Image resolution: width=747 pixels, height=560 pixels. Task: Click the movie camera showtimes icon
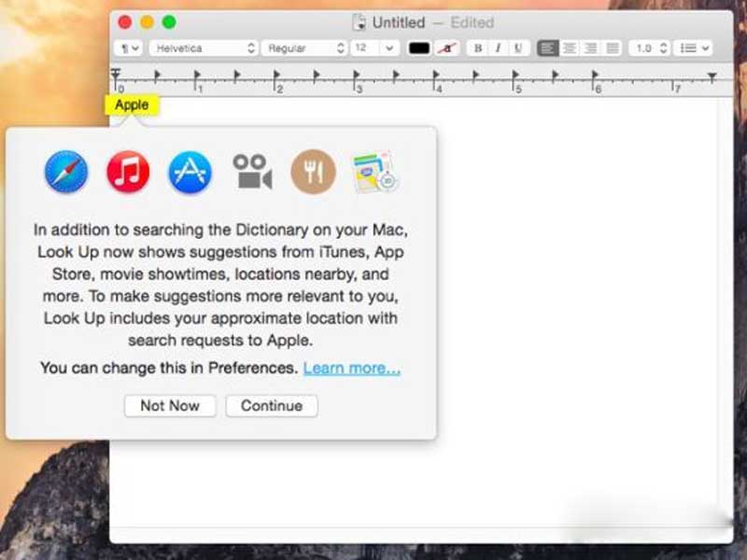pyautogui.click(x=252, y=172)
